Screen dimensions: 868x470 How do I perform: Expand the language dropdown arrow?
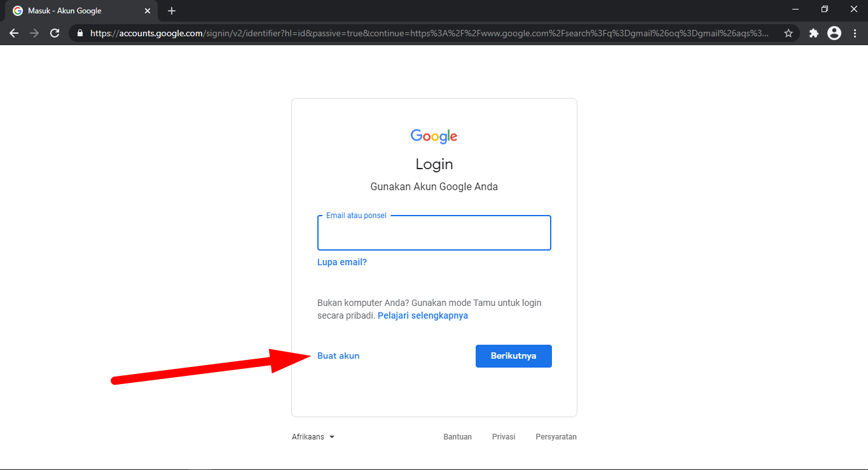click(x=331, y=436)
